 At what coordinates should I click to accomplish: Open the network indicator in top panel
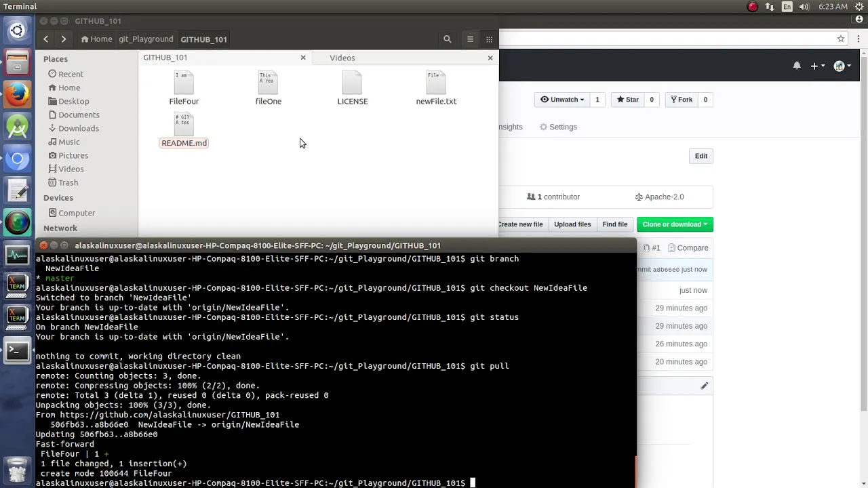pos(770,7)
